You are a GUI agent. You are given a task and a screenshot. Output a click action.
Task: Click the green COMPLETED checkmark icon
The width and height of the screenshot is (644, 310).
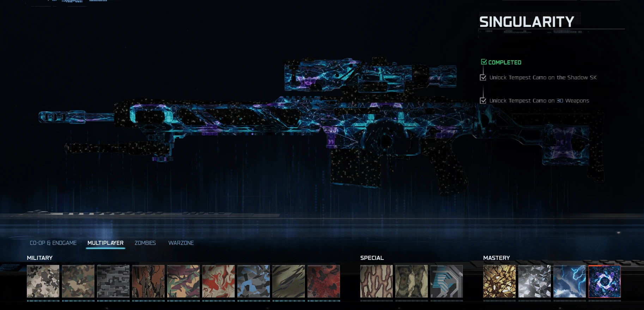484,62
